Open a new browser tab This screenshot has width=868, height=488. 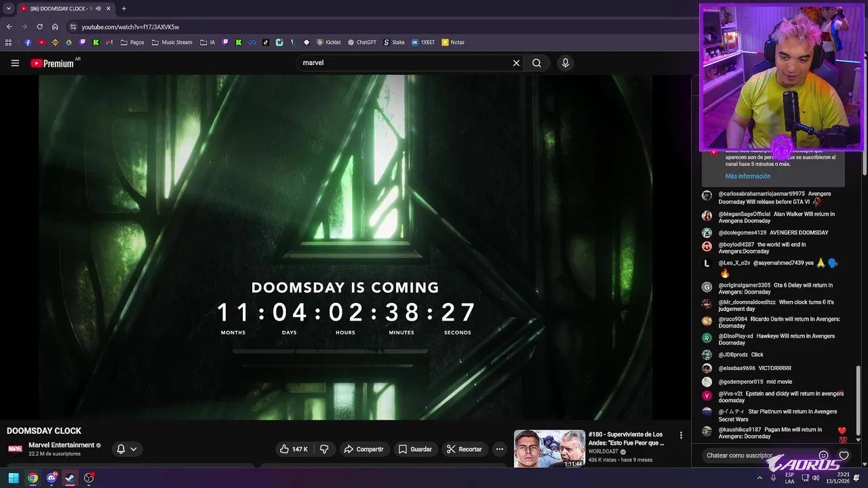tap(123, 8)
